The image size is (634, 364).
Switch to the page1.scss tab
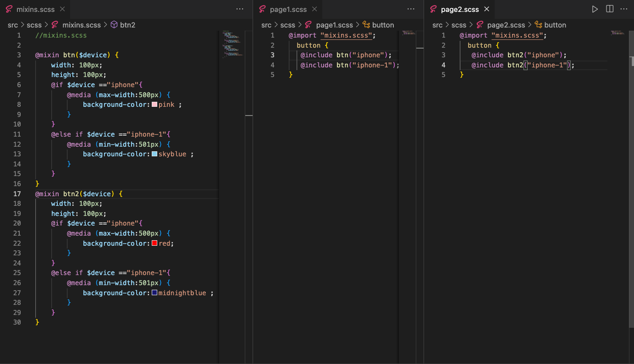coord(287,9)
